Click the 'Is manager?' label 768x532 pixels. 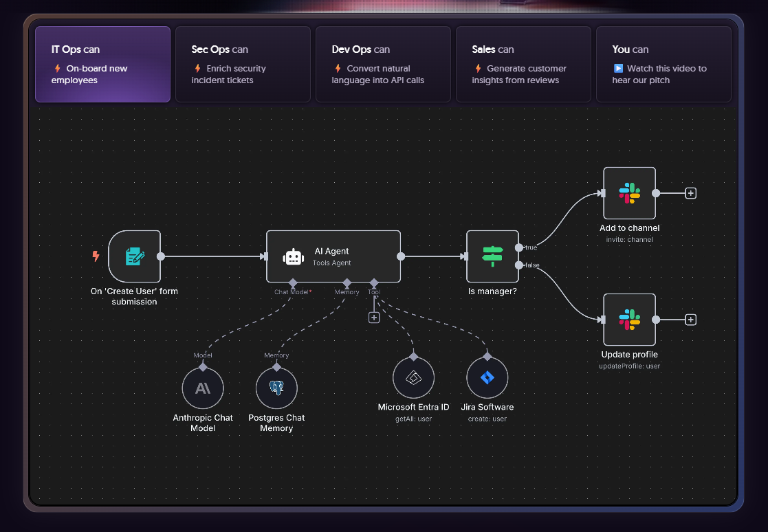click(x=492, y=291)
